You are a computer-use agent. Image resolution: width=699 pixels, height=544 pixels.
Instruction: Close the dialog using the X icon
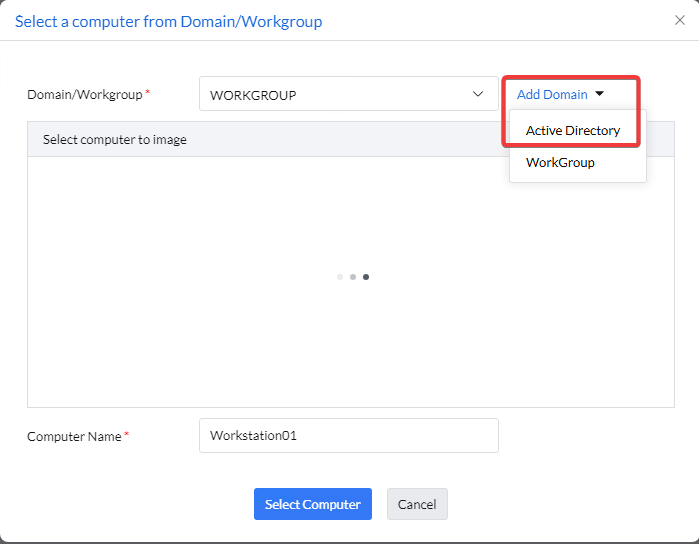(x=680, y=20)
